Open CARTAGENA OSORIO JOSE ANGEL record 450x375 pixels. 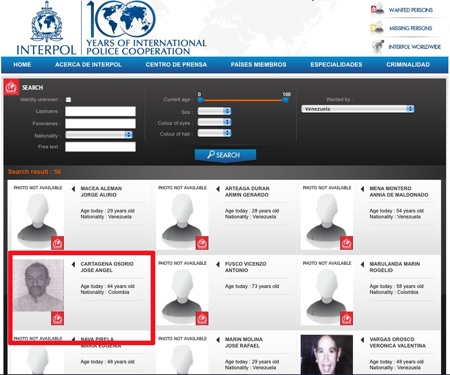pos(107,267)
